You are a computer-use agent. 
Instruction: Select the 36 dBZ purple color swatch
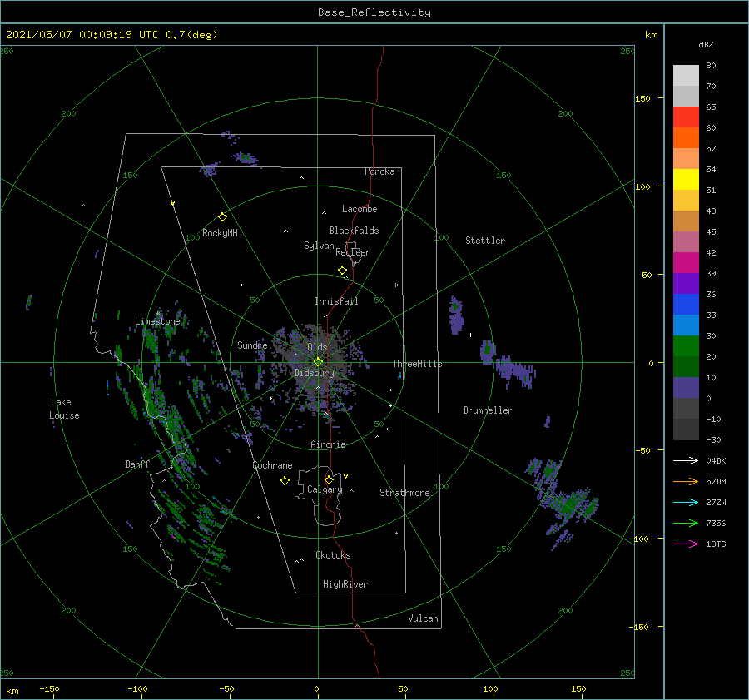tap(686, 283)
